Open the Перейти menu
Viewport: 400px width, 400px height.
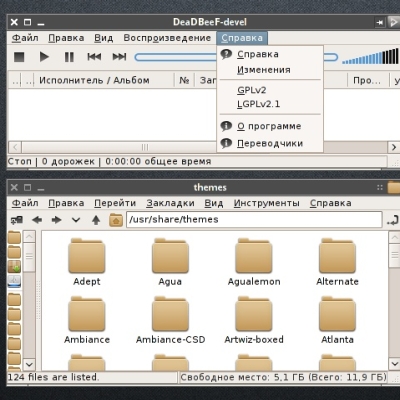115,203
